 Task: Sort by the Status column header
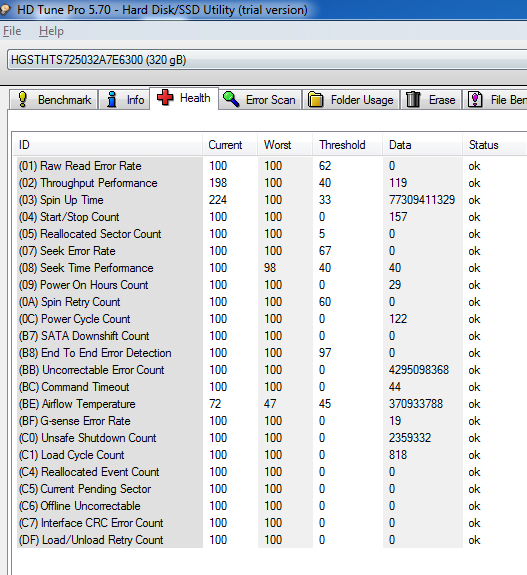[495, 145]
